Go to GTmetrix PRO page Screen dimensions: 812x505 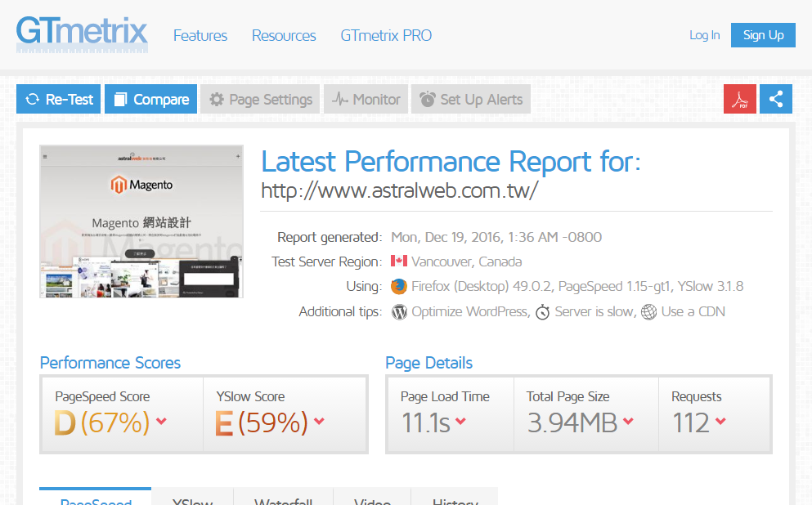pyautogui.click(x=386, y=36)
